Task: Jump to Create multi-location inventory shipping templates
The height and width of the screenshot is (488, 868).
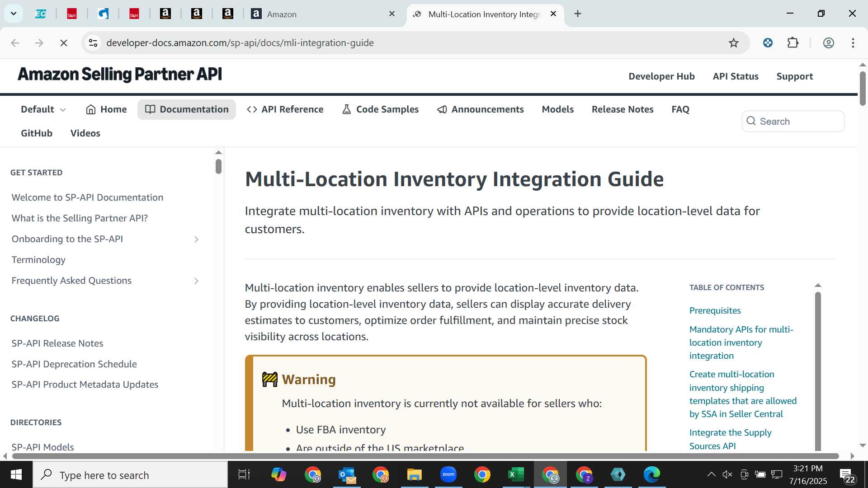Action: click(743, 394)
